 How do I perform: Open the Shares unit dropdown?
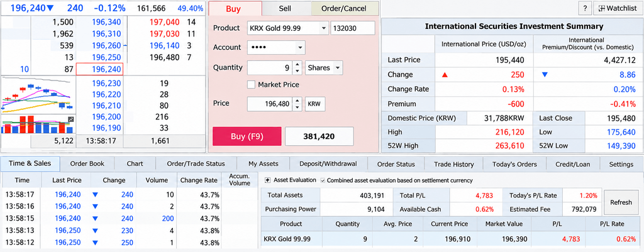pos(338,68)
